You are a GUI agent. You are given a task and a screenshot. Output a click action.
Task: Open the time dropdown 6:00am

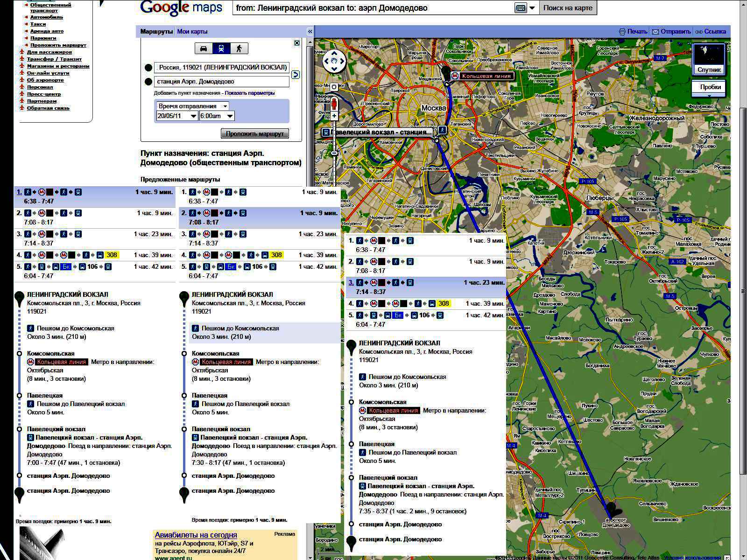[217, 116]
